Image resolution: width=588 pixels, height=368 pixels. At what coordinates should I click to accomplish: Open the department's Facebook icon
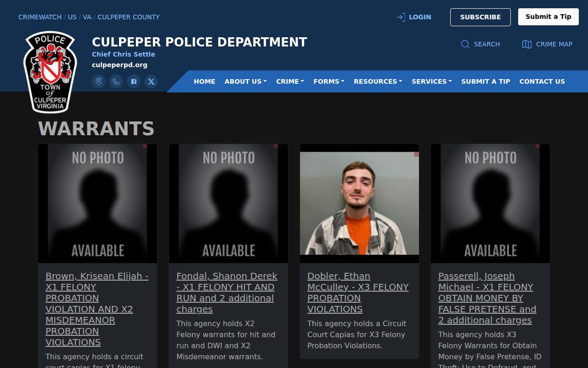point(134,81)
